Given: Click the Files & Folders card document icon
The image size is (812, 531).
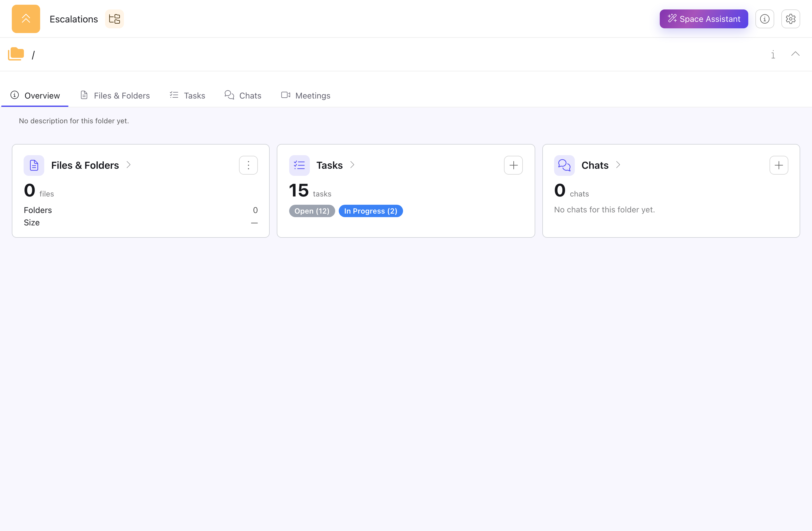Looking at the screenshot, I should [34, 165].
